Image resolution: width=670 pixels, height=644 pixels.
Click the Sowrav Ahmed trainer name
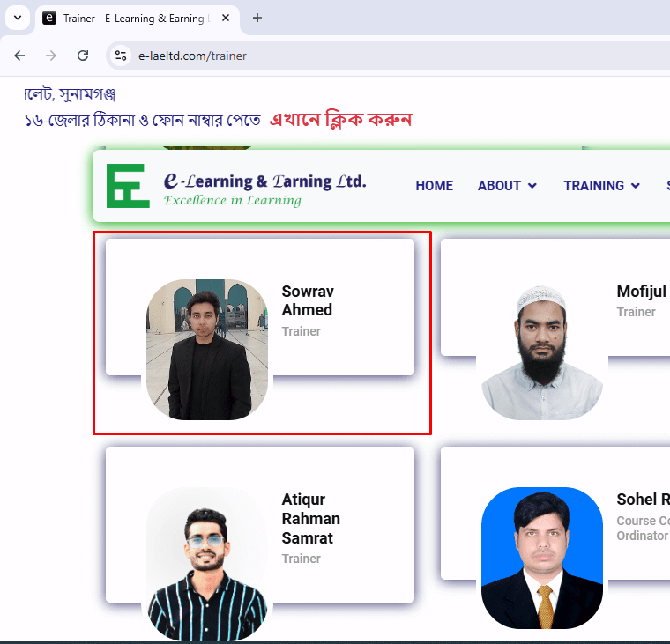(308, 300)
